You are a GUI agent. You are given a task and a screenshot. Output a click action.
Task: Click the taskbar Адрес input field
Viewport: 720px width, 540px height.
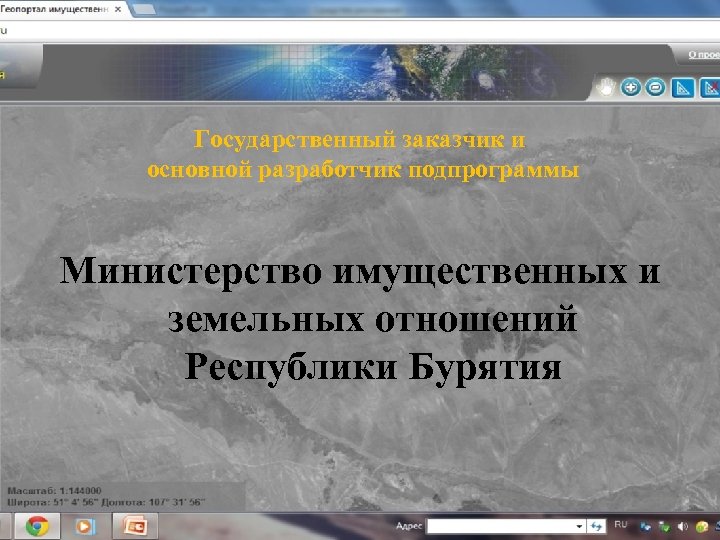(501, 526)
